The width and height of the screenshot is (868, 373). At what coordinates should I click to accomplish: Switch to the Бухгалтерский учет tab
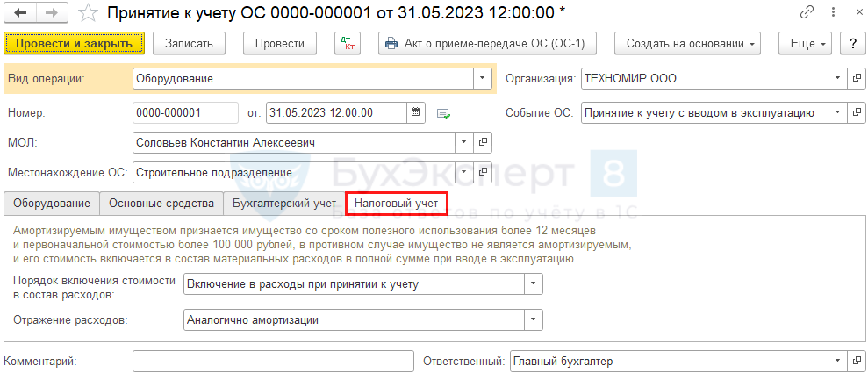point(283,204)
